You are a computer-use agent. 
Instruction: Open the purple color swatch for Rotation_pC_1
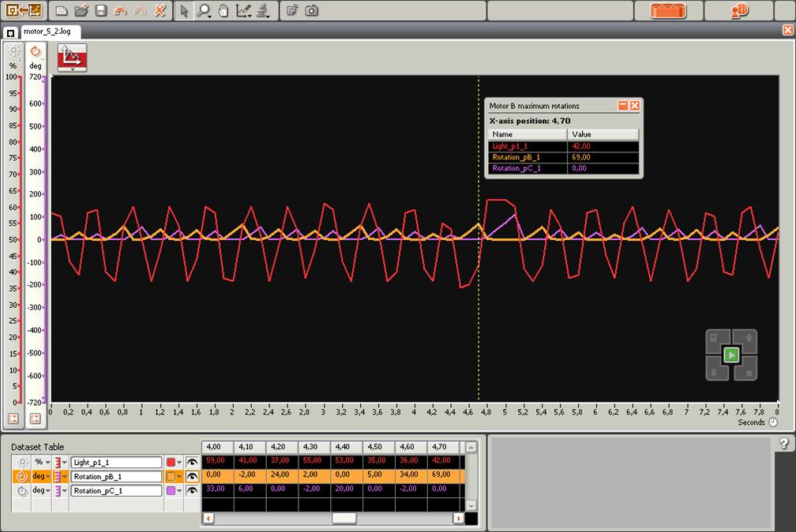171,491
